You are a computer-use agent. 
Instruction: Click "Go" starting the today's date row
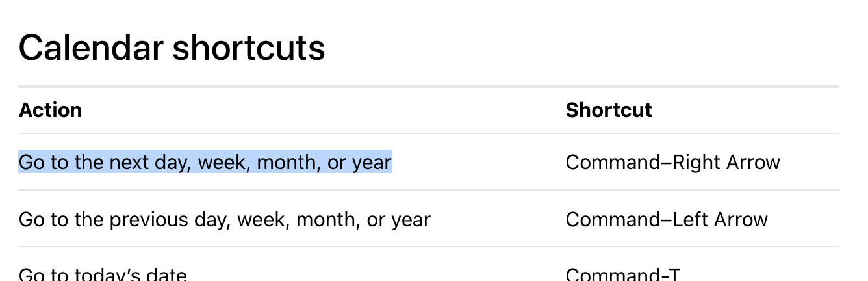click(x=32, y=274)
